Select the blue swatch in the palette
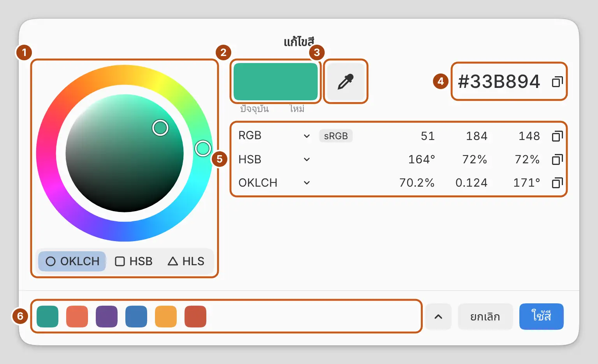The height and width of the screenshot is (364, 598). (136, 317)
